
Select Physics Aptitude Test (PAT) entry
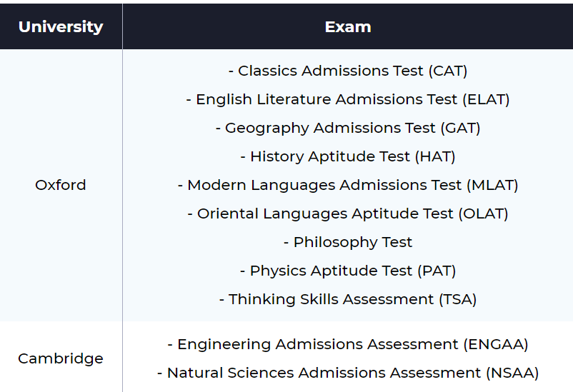click(x=348, y=271)
